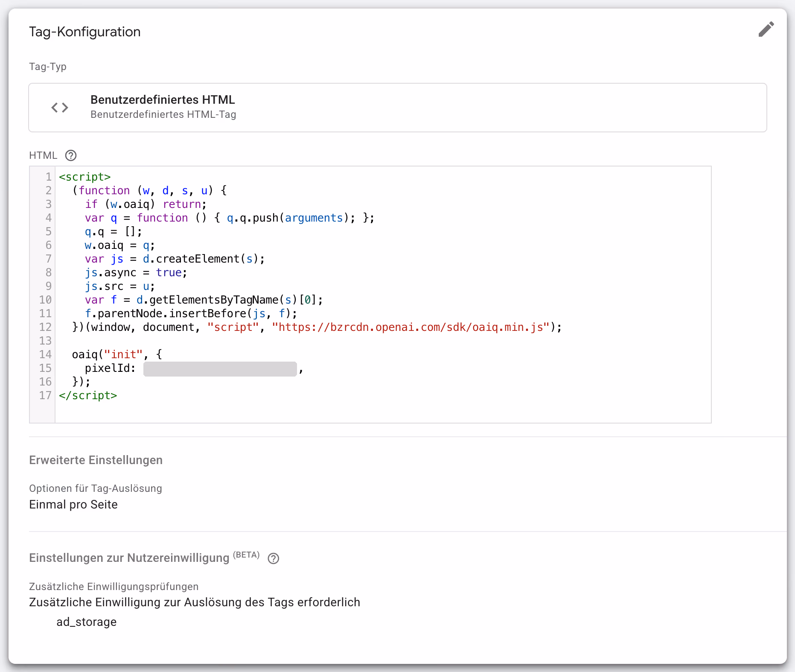This screenshot has width=795, height=672.
Task: Click the 'if (w.oaiq) return;' line
Action: point(146,204)
